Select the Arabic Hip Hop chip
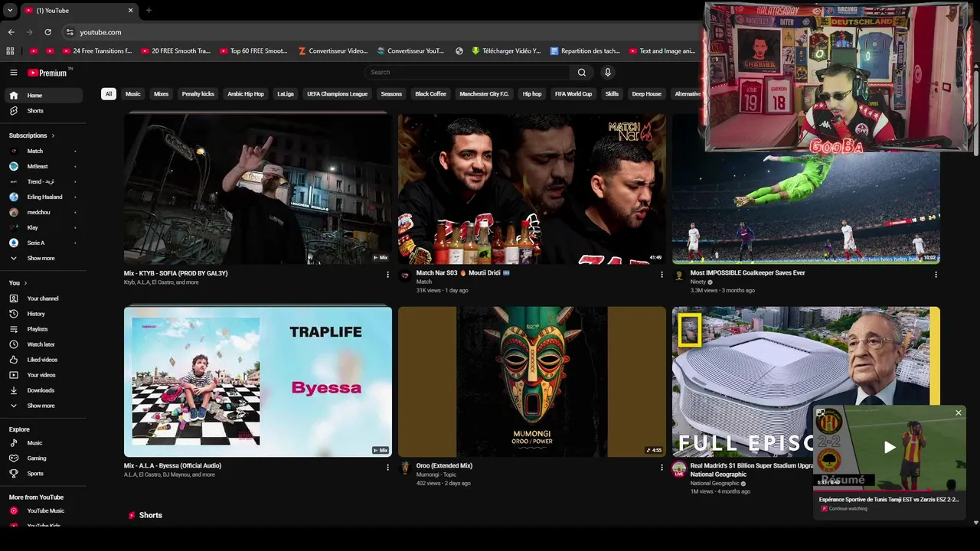The image size is (980, 551). click(x=246, y=94)
